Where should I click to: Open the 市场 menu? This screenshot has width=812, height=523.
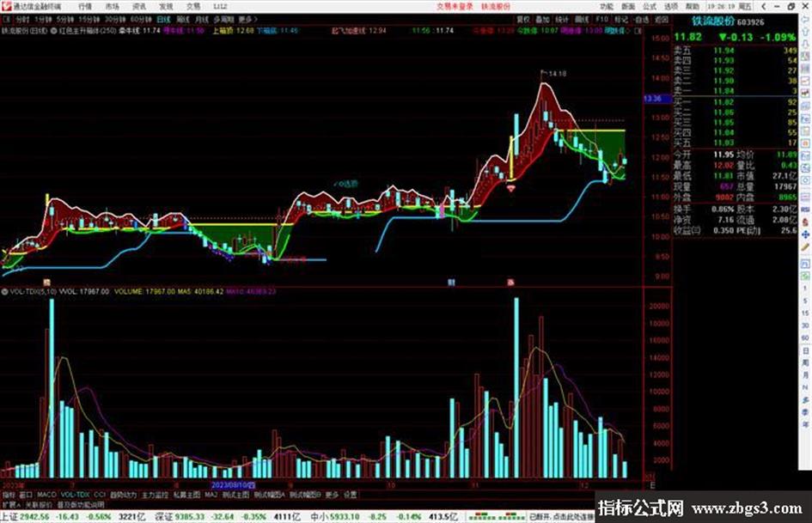pyautogui.click(x=112, y=7)
